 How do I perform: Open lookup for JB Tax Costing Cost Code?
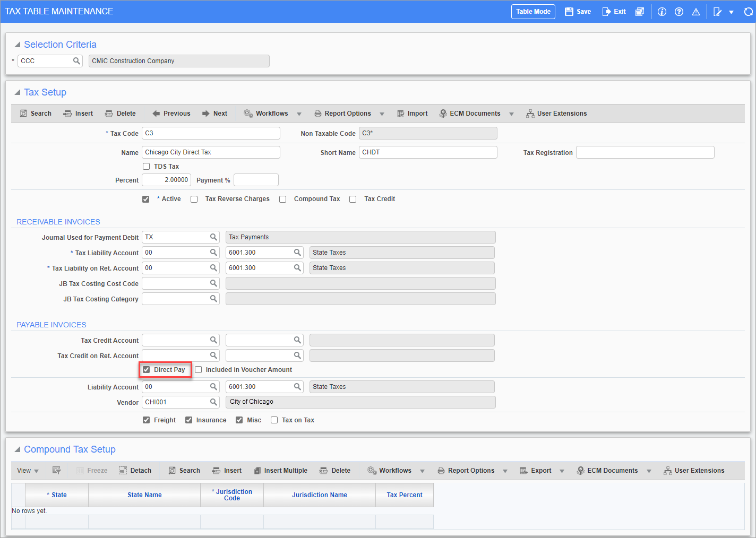(x=213, y=283)
